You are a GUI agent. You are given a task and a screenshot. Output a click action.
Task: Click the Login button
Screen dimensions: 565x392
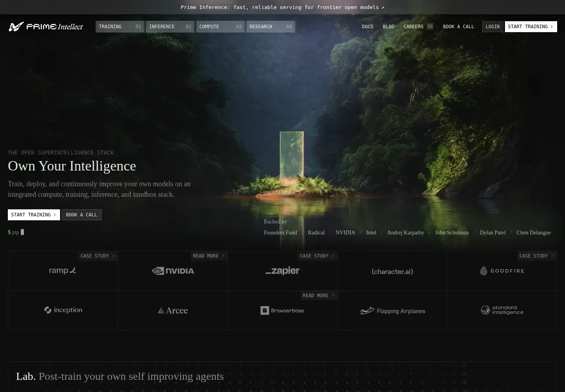pos(493,27)
